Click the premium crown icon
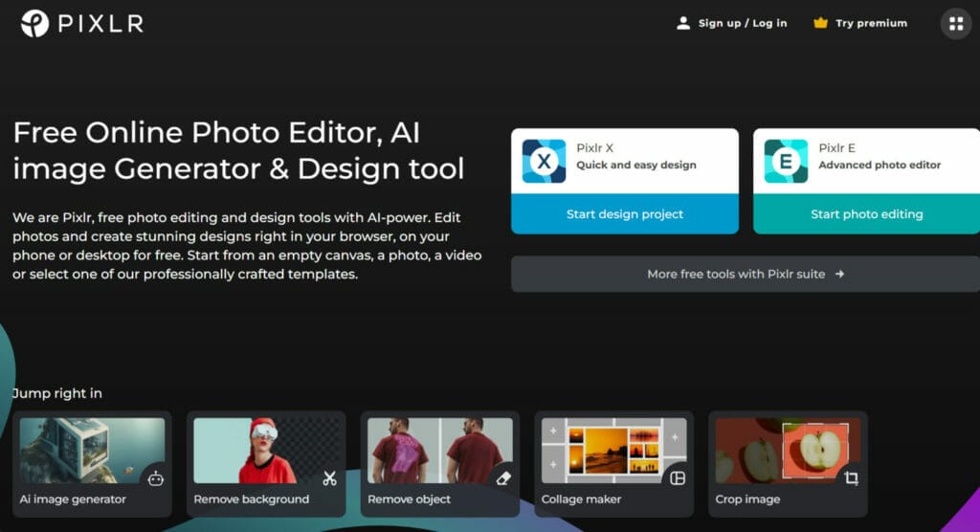The width and height of the screenshot is (980, 532). click(x=820, y=23)
